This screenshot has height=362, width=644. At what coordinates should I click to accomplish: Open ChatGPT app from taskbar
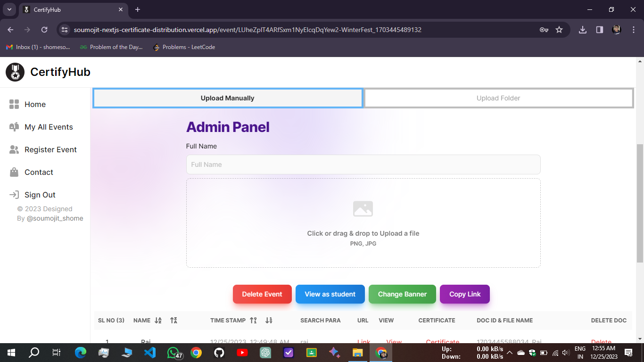click(x=265, y=353)
